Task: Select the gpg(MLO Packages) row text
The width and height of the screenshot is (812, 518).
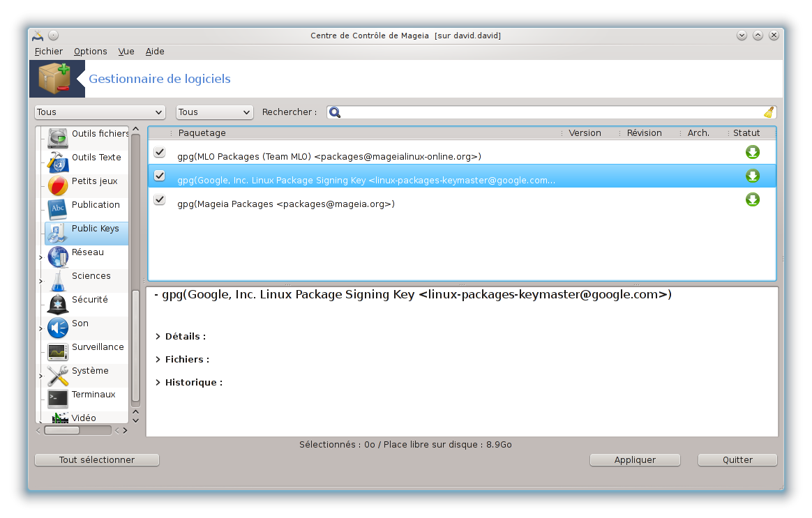Action: tap(329, 156)
